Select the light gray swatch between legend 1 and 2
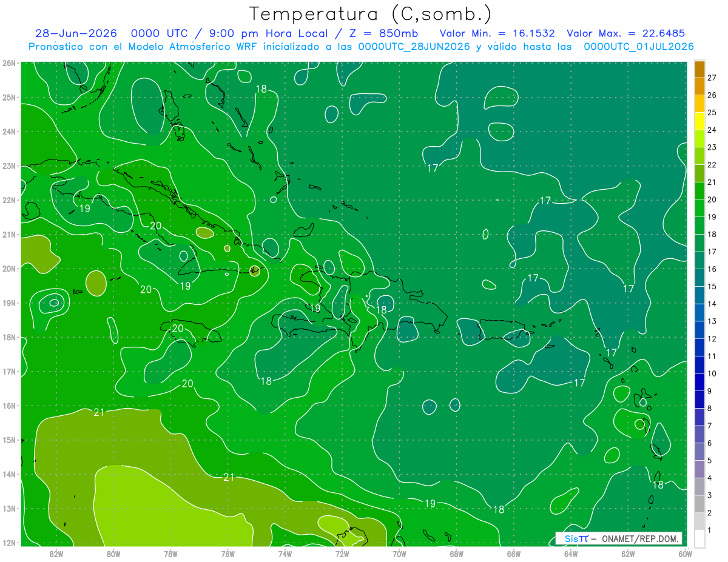728x562 pixels. click(699, 521)
